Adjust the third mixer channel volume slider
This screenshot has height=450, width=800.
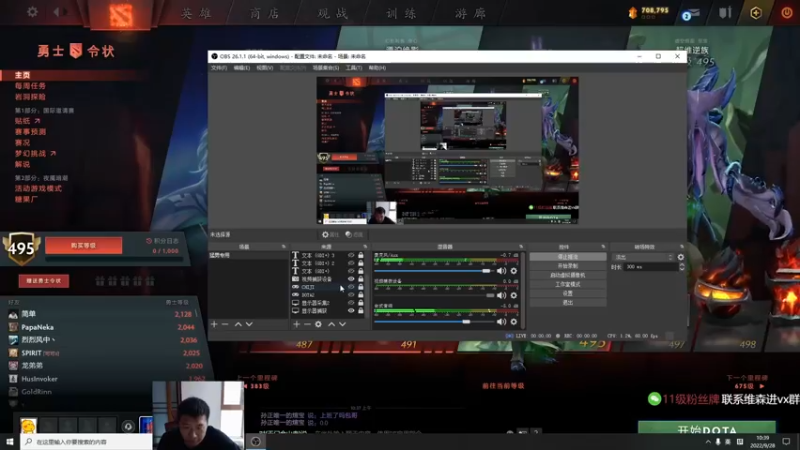click(434, 321)
